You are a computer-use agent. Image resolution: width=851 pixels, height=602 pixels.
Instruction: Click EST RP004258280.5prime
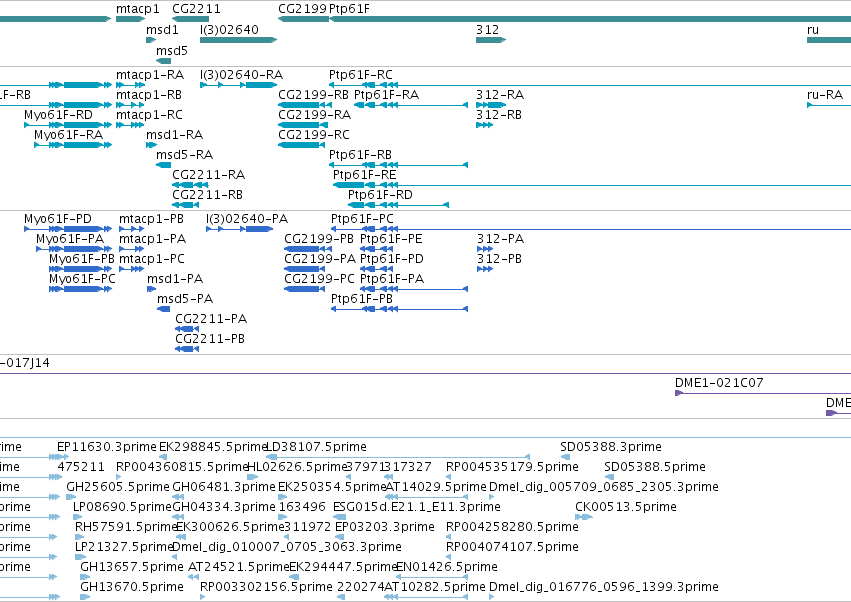click(512, 528)
